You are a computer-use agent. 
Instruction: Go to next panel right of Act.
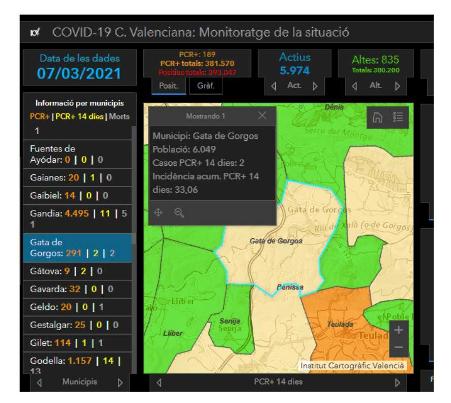click(315, 86)
